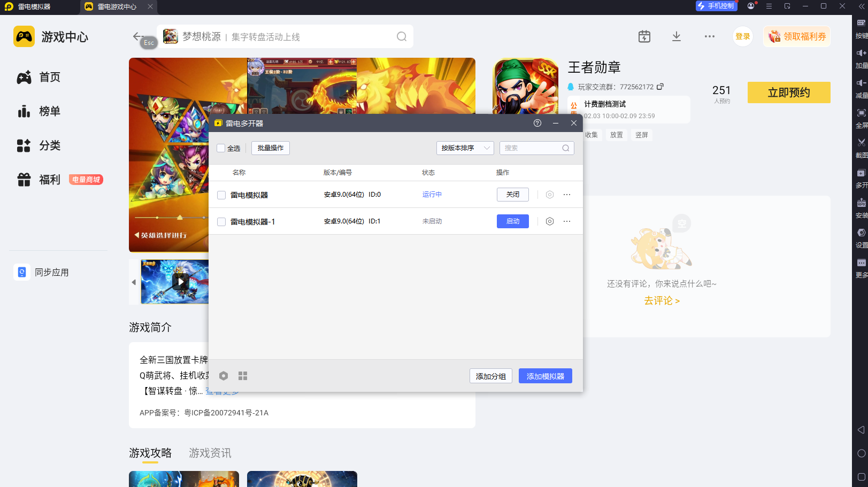Open the multi-instance (多开) sidebar tool

(861, 173)
